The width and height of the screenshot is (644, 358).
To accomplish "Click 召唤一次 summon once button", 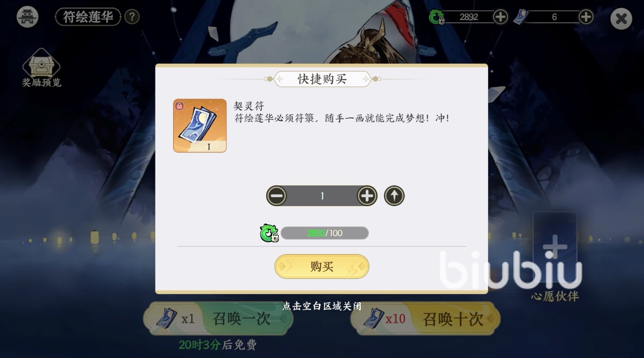I will pyautogui.click(x=218, y=318).
